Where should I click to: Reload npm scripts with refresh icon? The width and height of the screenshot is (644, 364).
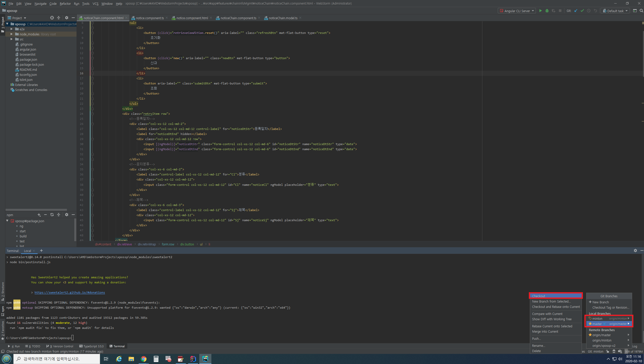click(x=52, y=215)
